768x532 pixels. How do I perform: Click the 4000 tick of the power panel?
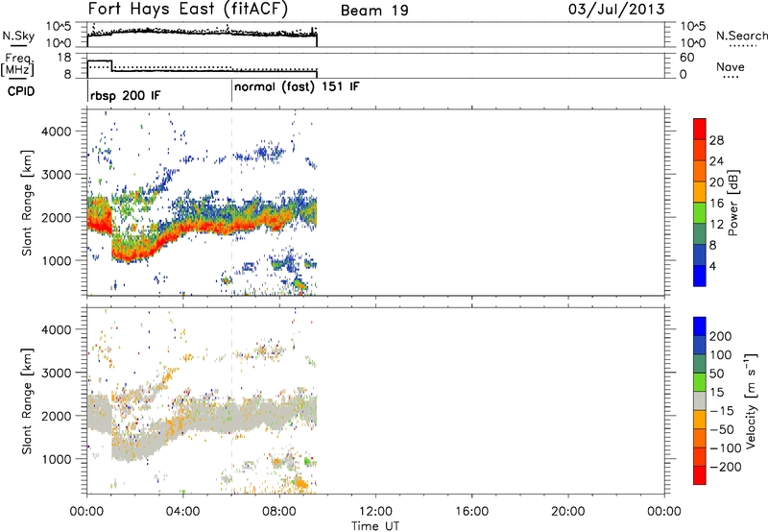point(56,132)
